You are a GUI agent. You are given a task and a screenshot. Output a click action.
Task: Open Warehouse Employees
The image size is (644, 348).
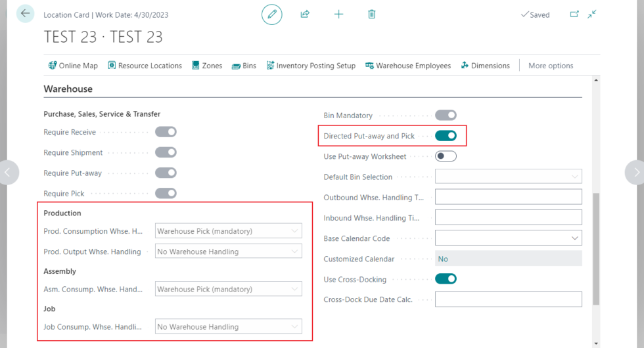coord(408,66)
